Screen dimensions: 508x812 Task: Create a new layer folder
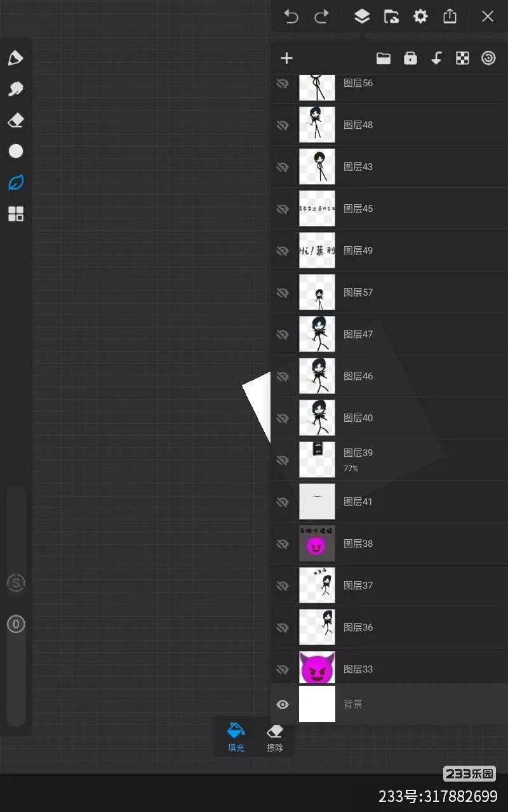383,58
